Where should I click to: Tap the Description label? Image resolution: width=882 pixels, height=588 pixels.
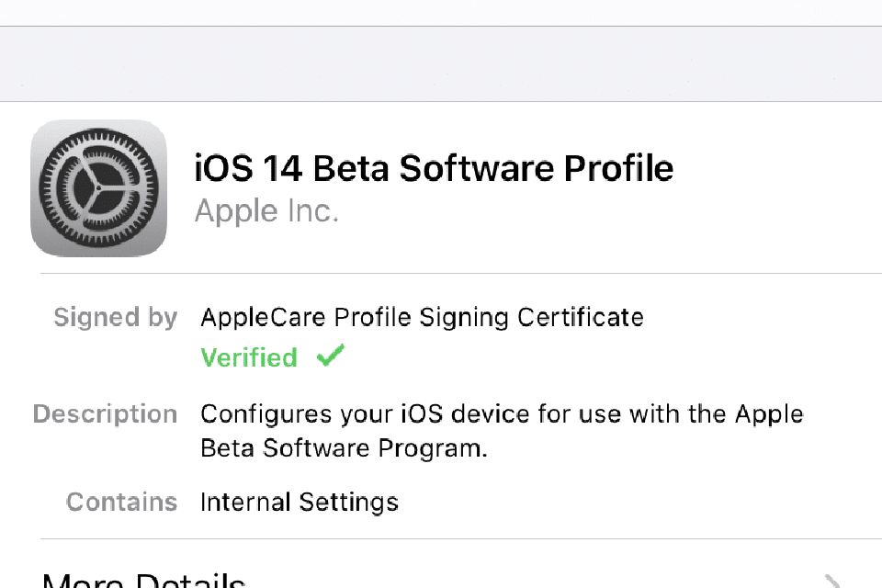[x=105, y=413]
